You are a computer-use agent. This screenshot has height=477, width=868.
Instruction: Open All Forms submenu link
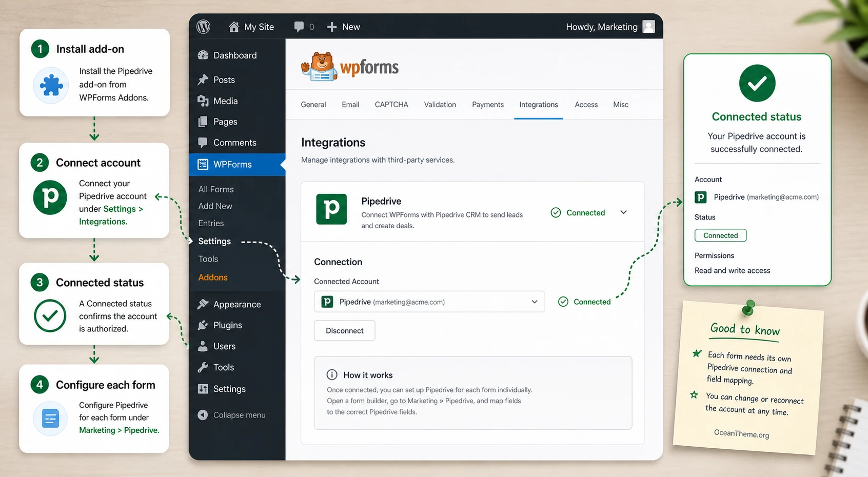216,189
